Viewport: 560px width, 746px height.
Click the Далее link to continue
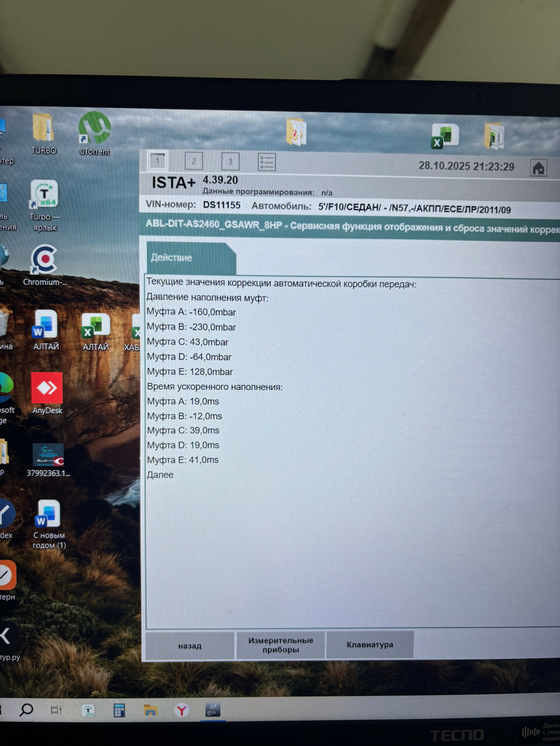pos(160,475)
